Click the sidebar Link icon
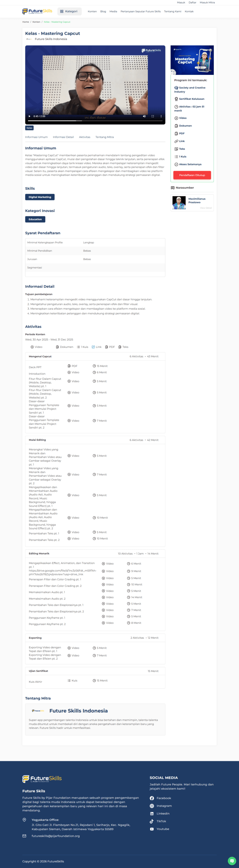239x868 pixels. click(176, 141)
